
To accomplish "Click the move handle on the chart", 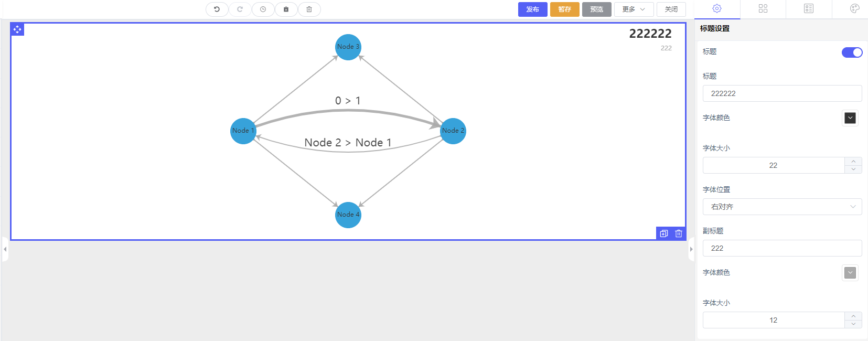I will pos(17,29).
